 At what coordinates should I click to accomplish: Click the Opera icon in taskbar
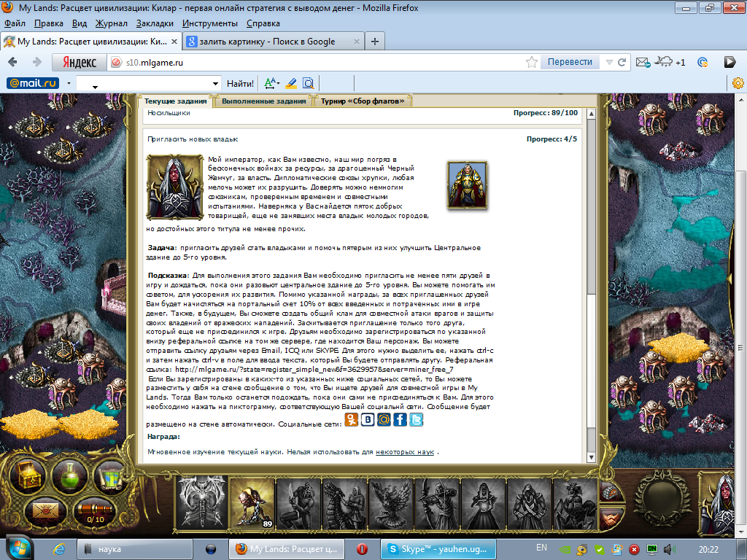362,549
